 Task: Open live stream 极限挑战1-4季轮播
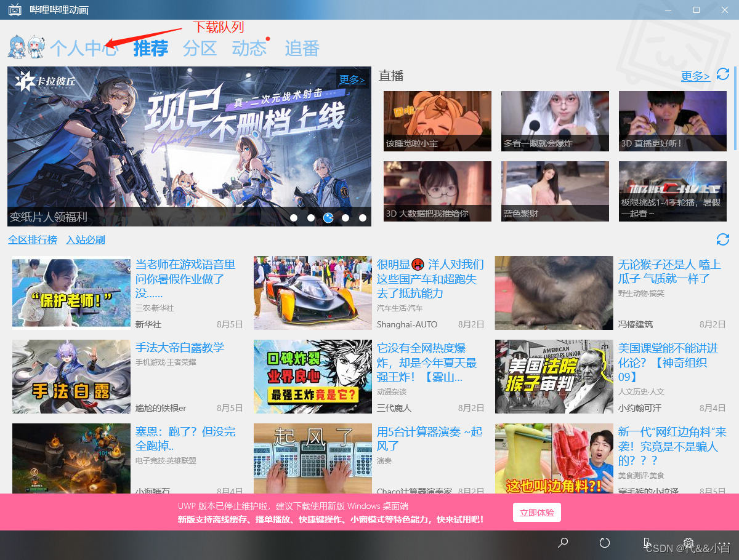672,191
